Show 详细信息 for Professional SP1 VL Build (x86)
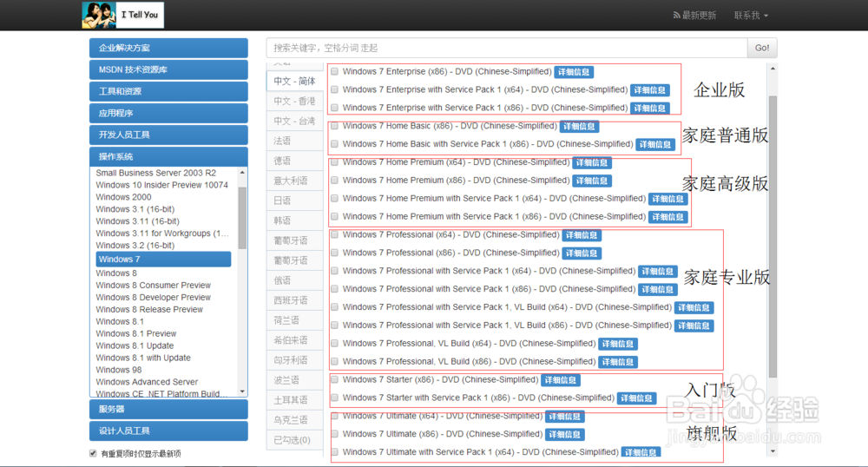The width and height of the screenshot is (868, 467). pos(694,326)
